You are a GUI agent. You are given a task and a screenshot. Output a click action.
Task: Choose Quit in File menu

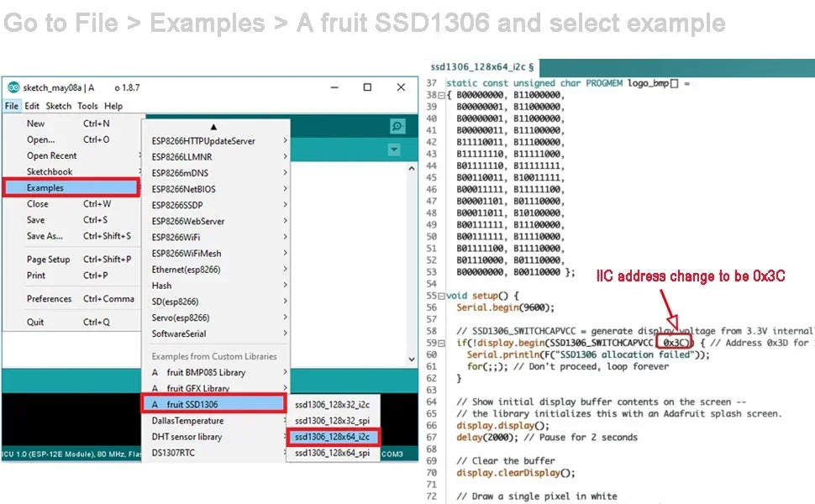click(x=71, y=323)
